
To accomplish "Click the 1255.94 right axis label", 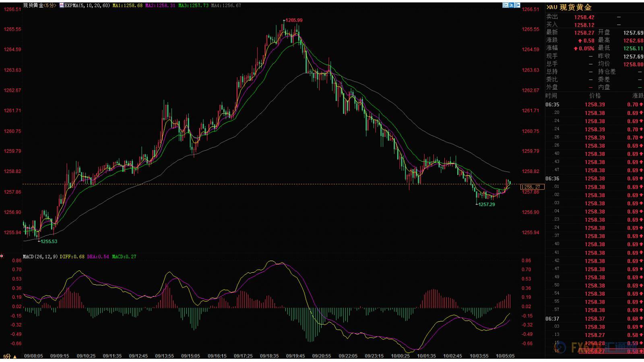I will (x=530, y=232).
